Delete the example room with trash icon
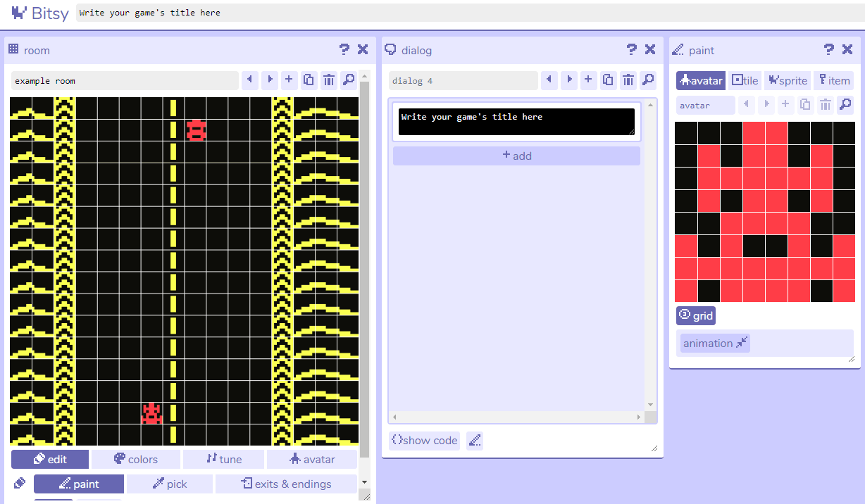865x504 pixels. 329,80
